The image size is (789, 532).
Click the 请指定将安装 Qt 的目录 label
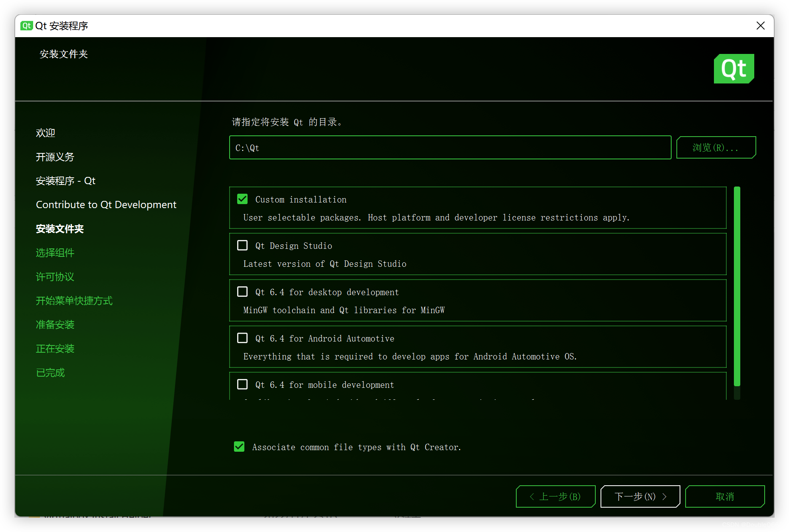(x=287, y=122)
